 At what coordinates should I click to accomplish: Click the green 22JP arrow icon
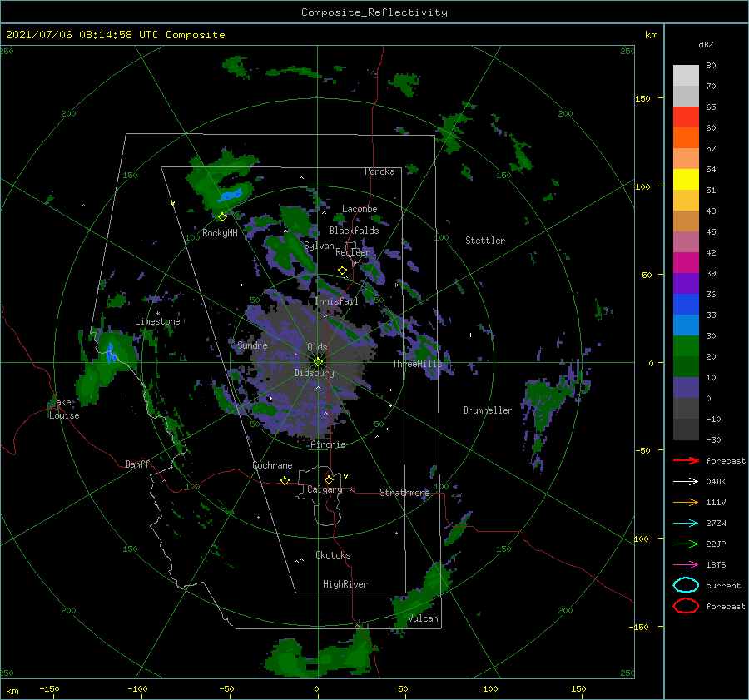point(686,544)
